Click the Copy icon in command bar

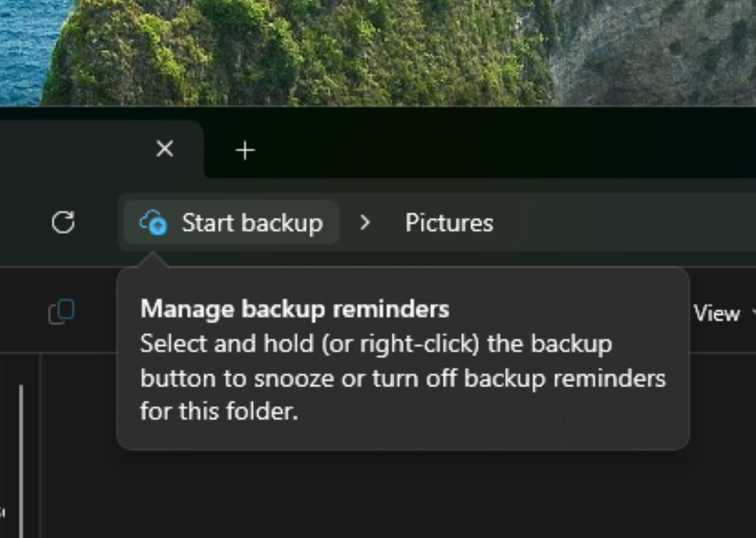(x=61, y=311)
